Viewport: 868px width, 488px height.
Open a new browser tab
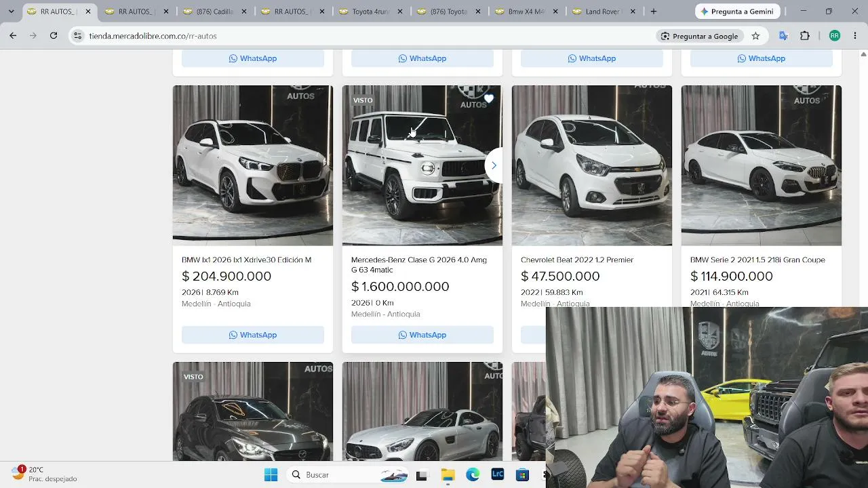point(654,12)
